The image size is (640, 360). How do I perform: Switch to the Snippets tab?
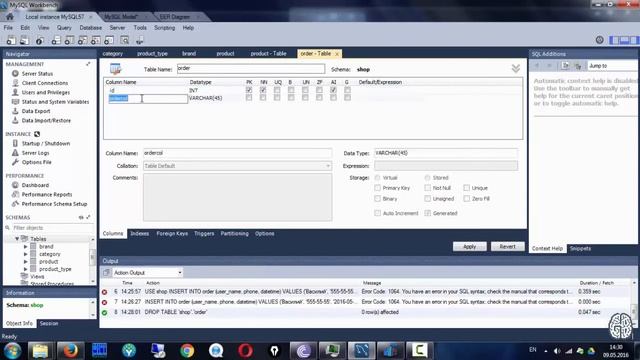coord(580,248)
